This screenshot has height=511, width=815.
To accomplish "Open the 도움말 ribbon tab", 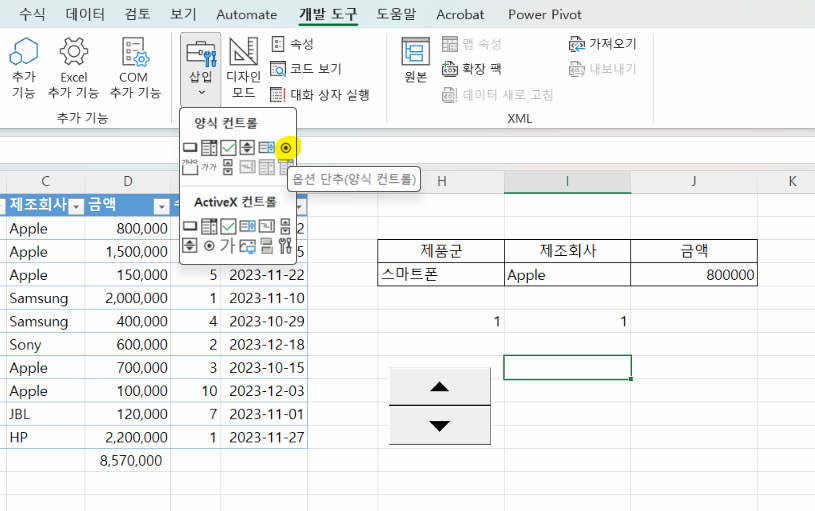I will tap(396, 14).
